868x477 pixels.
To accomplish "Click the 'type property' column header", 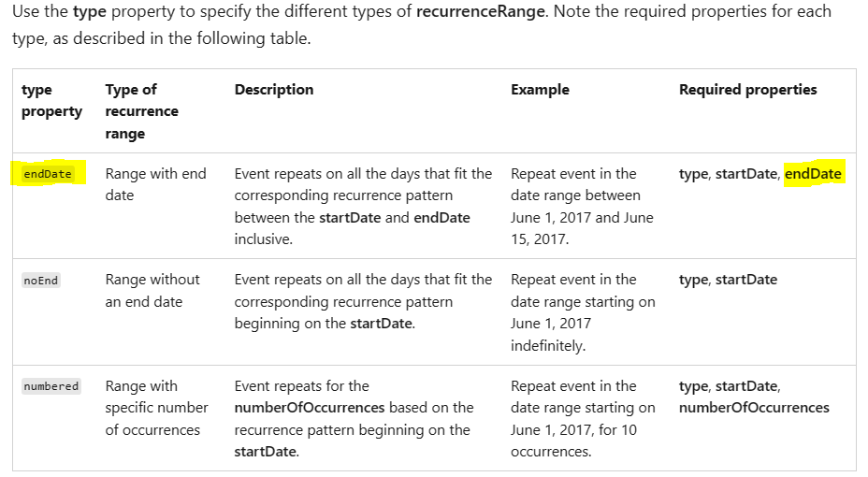I will [x=51, y=100].
